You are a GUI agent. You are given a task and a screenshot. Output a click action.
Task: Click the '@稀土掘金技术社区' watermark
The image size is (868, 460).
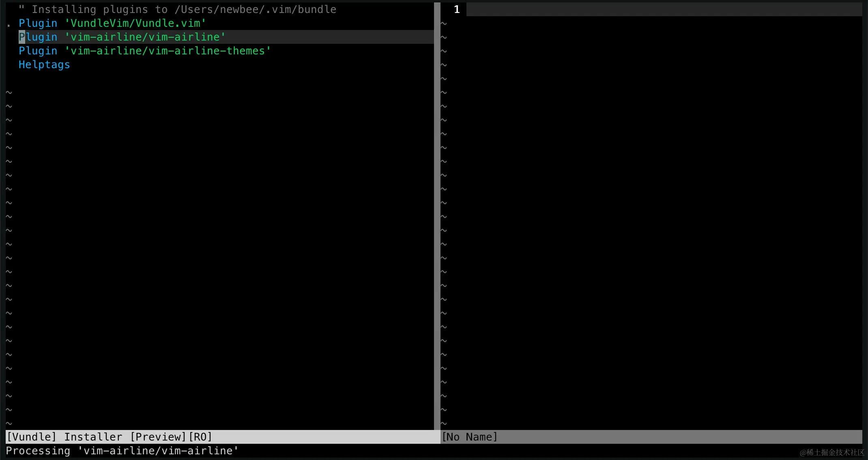coord(831,452)
